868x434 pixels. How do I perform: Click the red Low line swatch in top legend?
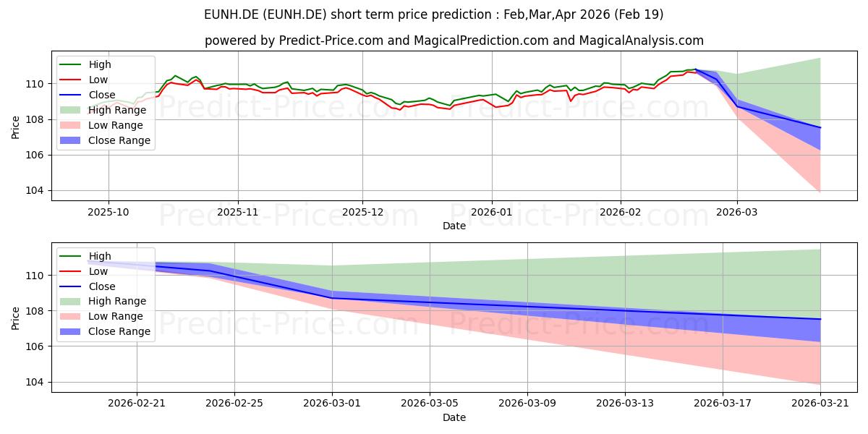tap(72, 80)
